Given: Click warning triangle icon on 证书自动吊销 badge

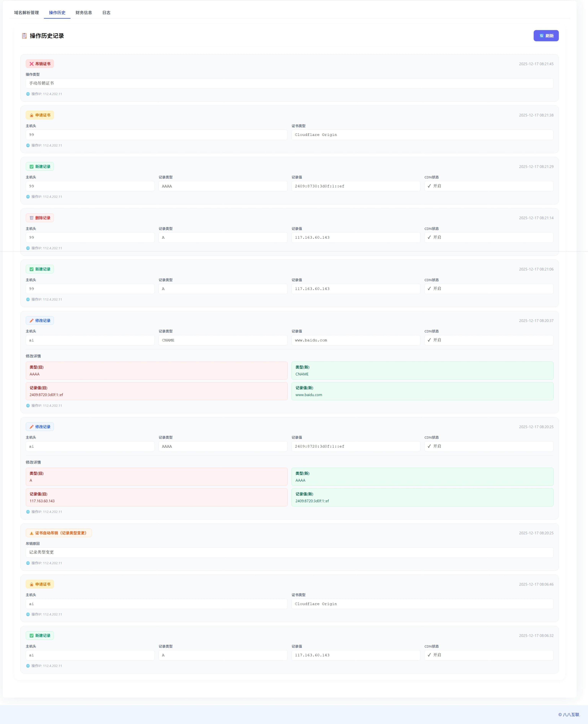Looking at the screenshot, I should coord(32,533).
